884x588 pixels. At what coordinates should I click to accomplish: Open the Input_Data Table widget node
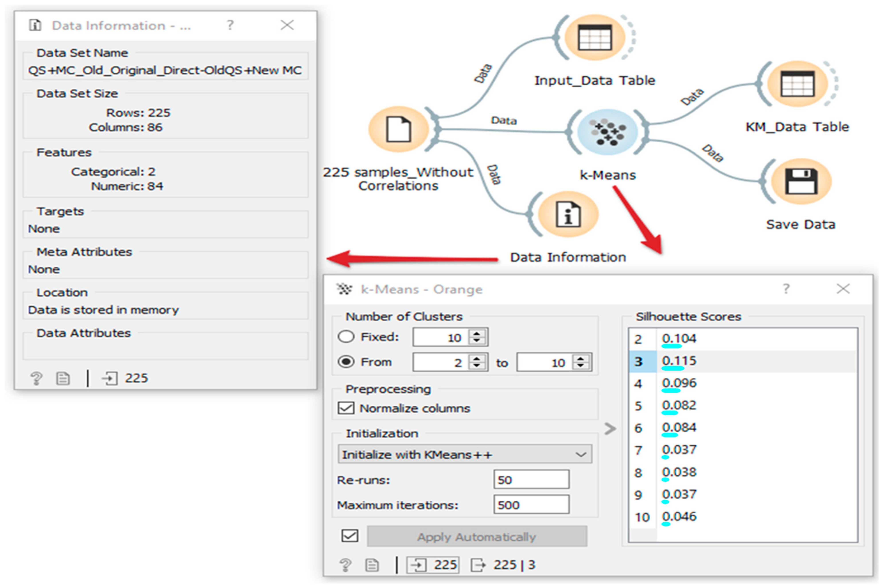click(595, 37)
